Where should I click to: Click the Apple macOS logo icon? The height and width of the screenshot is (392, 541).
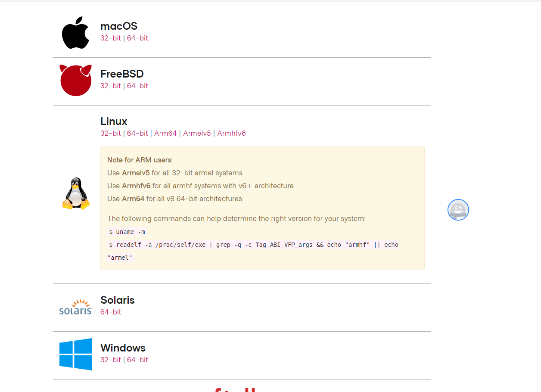pyautogui.click(x=75, y=33)
